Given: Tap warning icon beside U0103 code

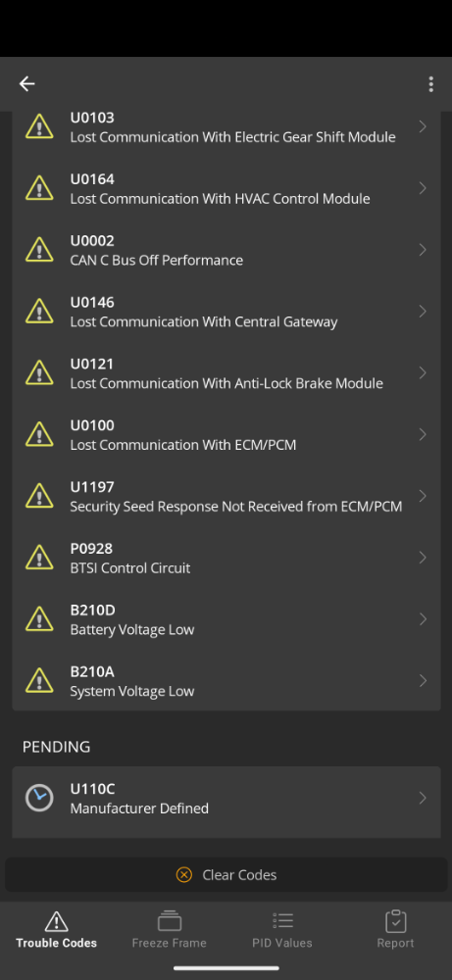Looking at the screenshot, I should pyautogui.click(x=39, y=125).
